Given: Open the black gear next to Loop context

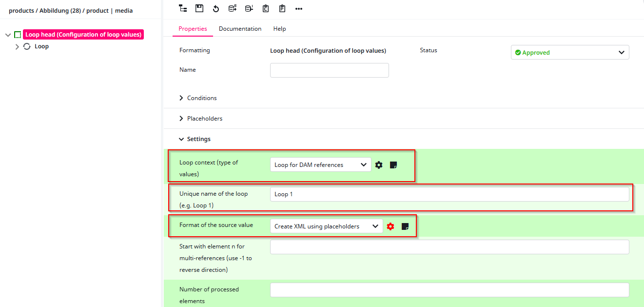Looking at the screenshot, I should pyautogui.click(x=379, y=165).
